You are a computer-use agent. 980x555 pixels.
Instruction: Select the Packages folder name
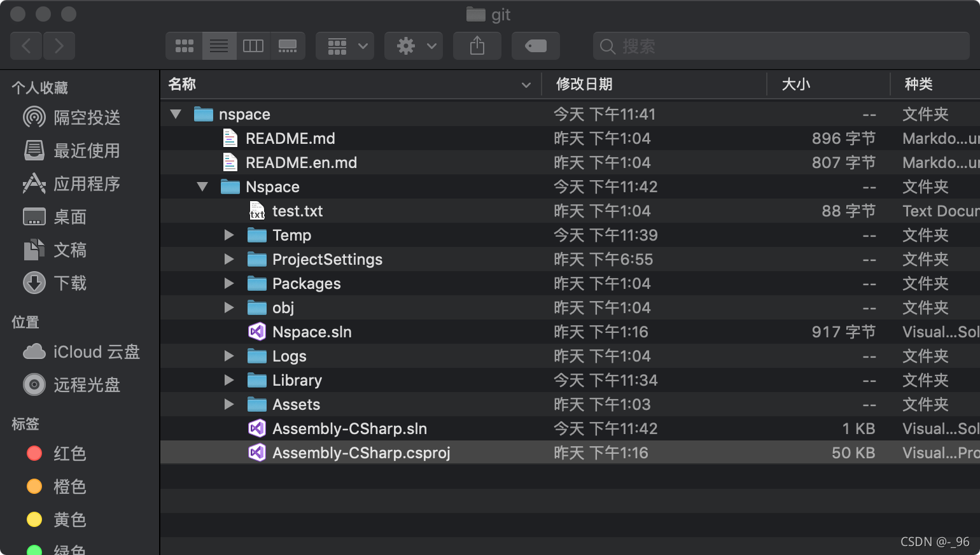307,284
